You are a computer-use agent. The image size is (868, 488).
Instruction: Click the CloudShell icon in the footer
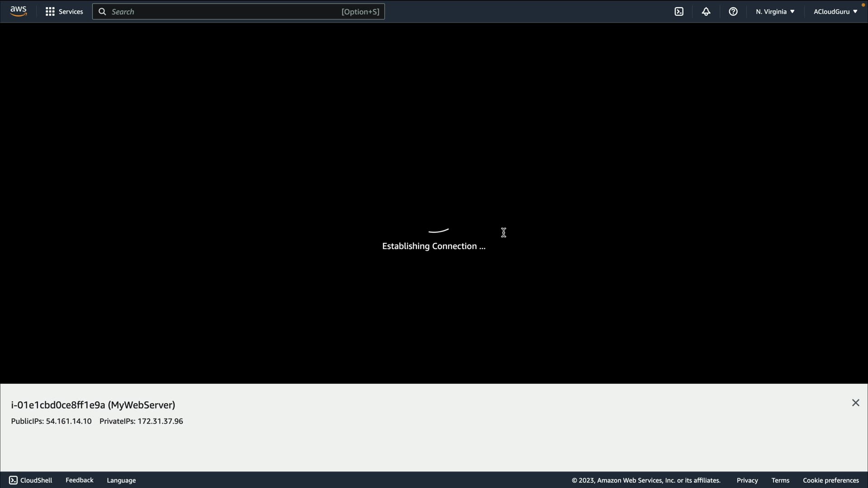pyautogui.click(x=13, y=480)
